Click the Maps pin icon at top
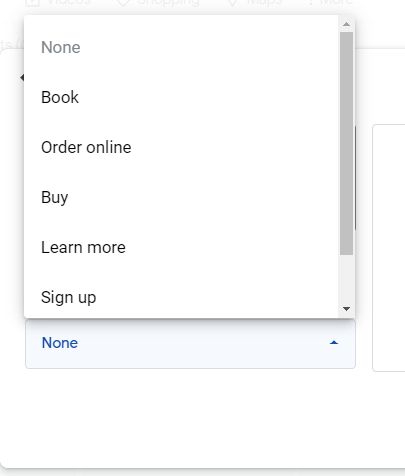 [232, 3]
